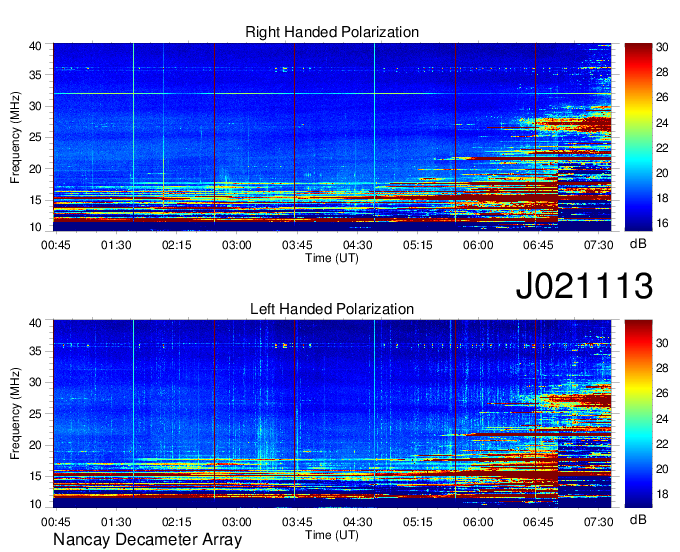This screenshot has height=552, width=680.
Task: Select the large "J021113" identifier label
Action: (584, 286)
